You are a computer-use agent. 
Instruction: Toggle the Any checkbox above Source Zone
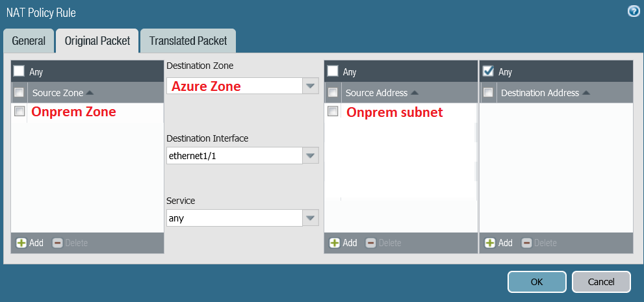click(19, 71)
